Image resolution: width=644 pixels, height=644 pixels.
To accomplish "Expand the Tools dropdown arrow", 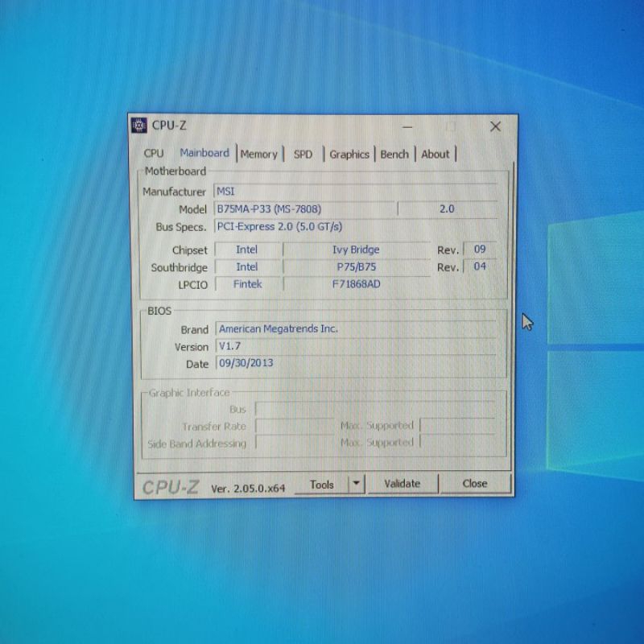I will tap(356, 484).
